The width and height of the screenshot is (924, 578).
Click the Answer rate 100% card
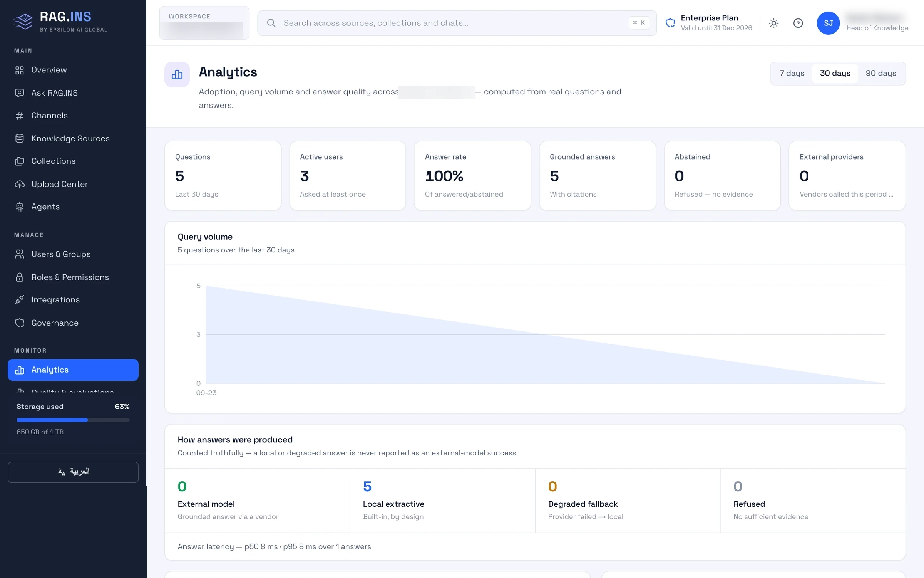(472, 176)
